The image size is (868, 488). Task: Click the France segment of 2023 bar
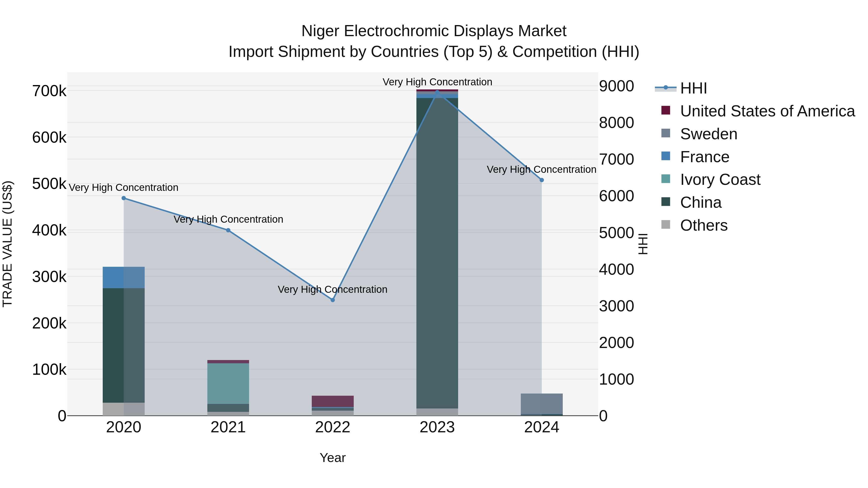pos(437,96)
